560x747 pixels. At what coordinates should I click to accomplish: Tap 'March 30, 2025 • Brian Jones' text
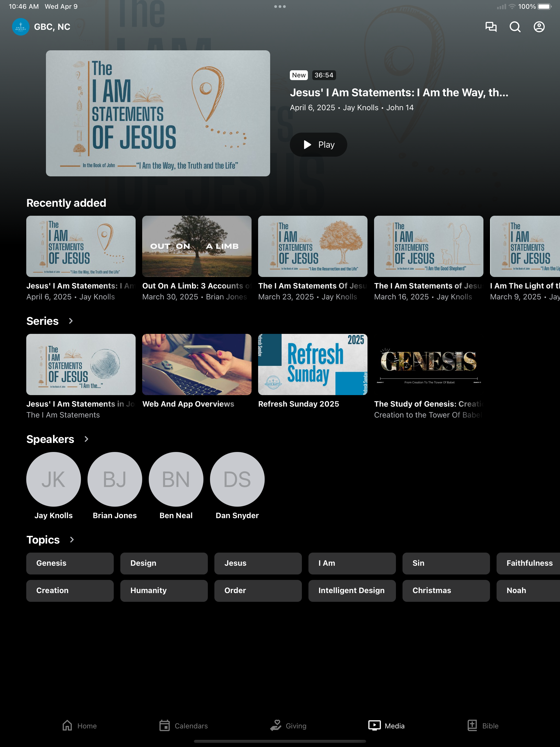(194, 297)
